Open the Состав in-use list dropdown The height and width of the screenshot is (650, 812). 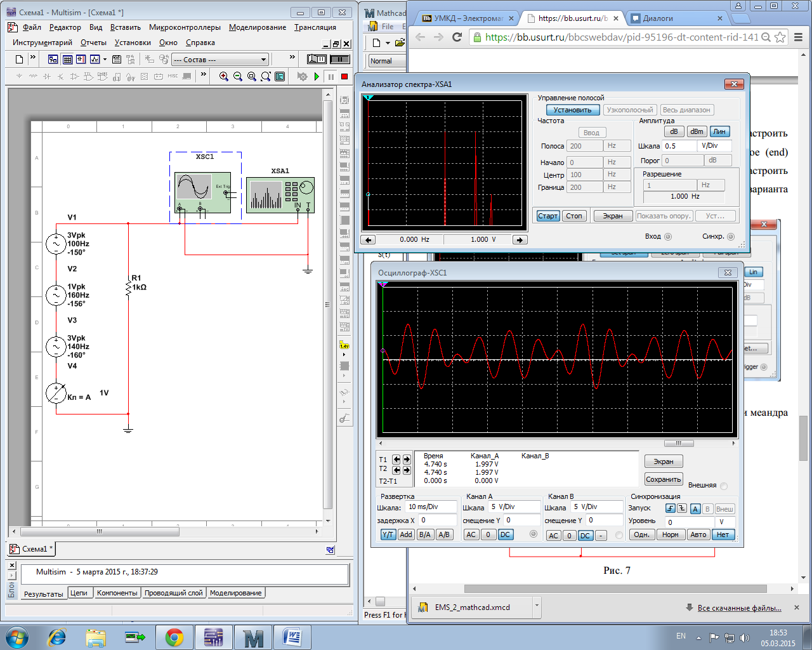(x=264, y=60)
